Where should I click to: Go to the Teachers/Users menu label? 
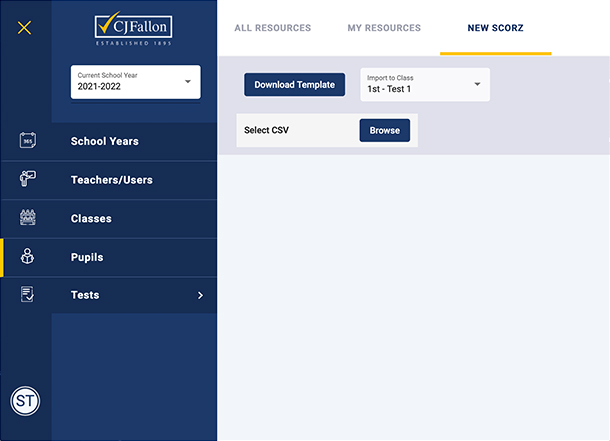[x=112, y=180]
